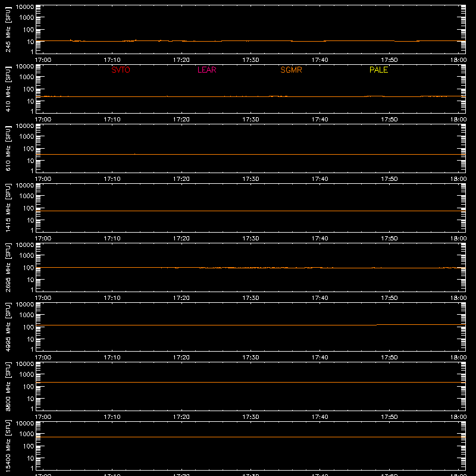
Task: Select the 245 MHz [SFU] axis title
Action: click(x=8, y=29)
